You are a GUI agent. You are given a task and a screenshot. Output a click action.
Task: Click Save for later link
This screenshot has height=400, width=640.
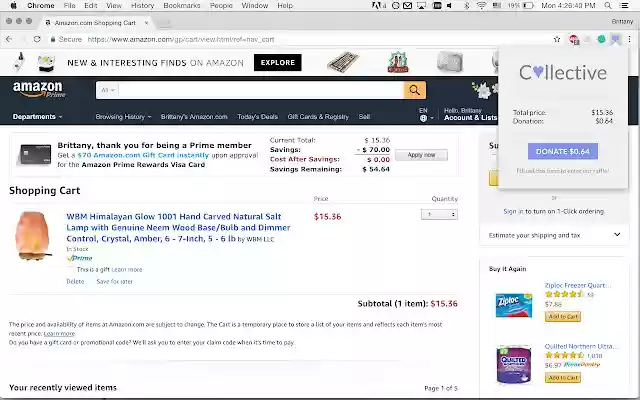click(x=114, y=282)
